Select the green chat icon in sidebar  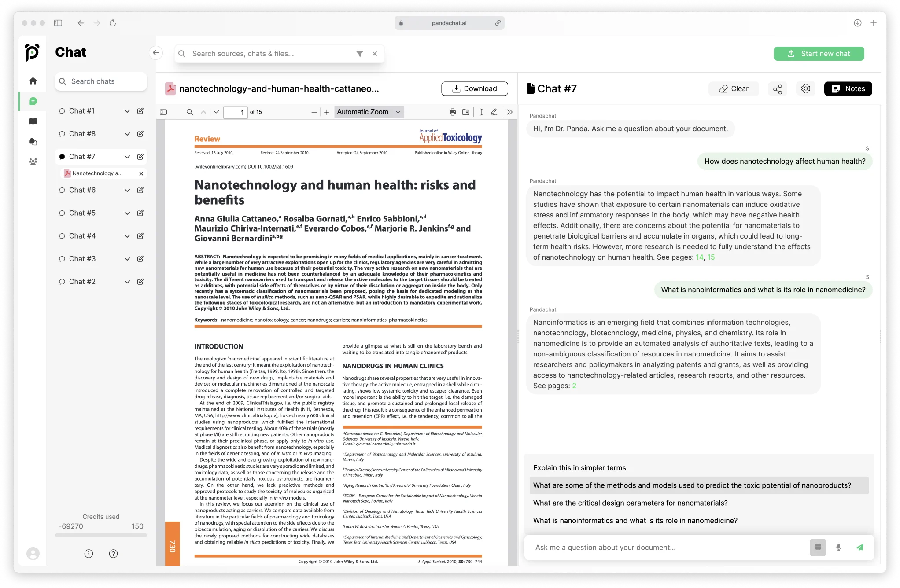(x=33, y=101)
